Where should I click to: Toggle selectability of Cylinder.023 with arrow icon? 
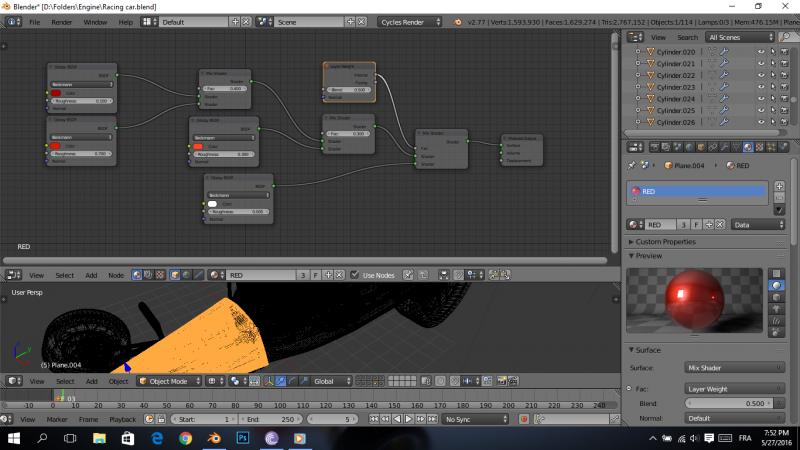[x=773, y=87]
